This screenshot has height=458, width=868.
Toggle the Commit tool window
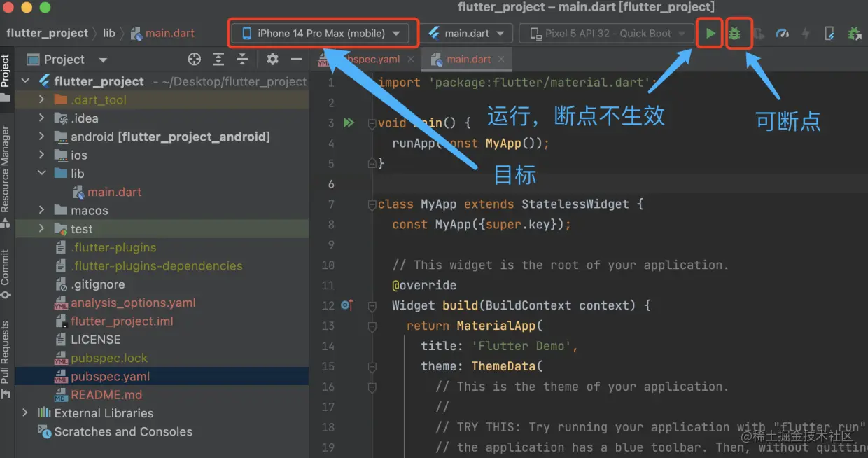6,274
